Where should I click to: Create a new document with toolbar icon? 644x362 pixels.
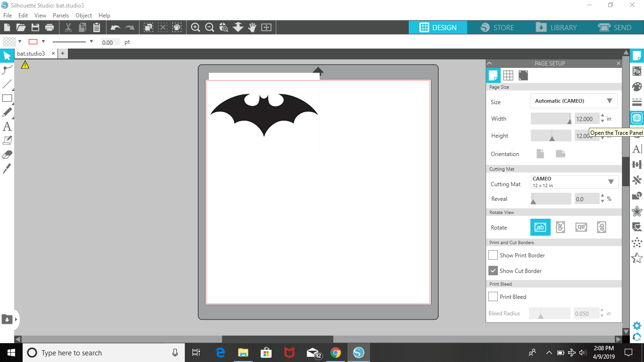coord(7,27)
